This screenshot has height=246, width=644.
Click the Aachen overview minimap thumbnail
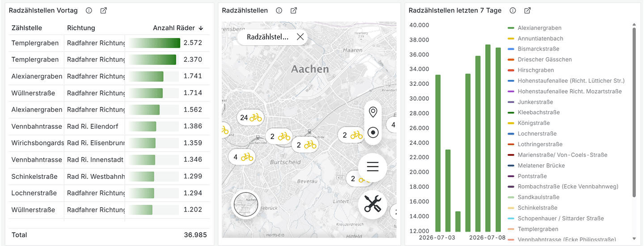[246, 204]
